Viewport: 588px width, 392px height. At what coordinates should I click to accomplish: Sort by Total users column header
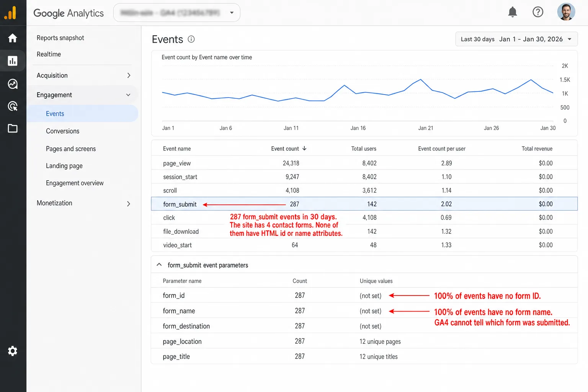coord(364,149)
